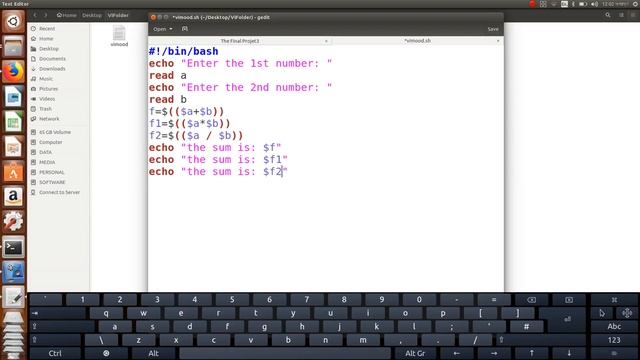This screenshot has width=640, height=360.
Task: Launch the Terminal from the dock
Action: tap(13, 247)
